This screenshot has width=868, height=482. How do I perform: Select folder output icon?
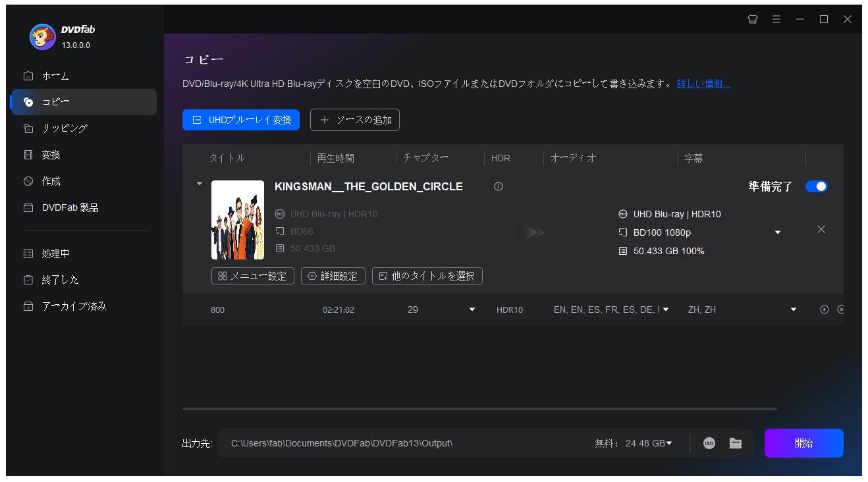pyautogui.click(x=736, y=443)
